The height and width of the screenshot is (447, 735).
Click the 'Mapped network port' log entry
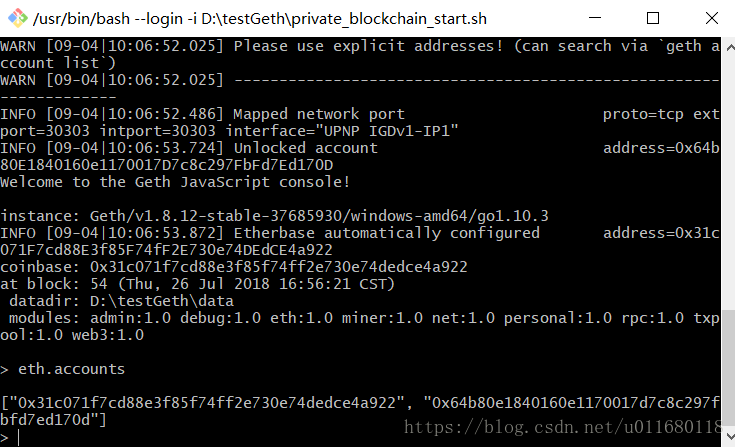[319, 114]
